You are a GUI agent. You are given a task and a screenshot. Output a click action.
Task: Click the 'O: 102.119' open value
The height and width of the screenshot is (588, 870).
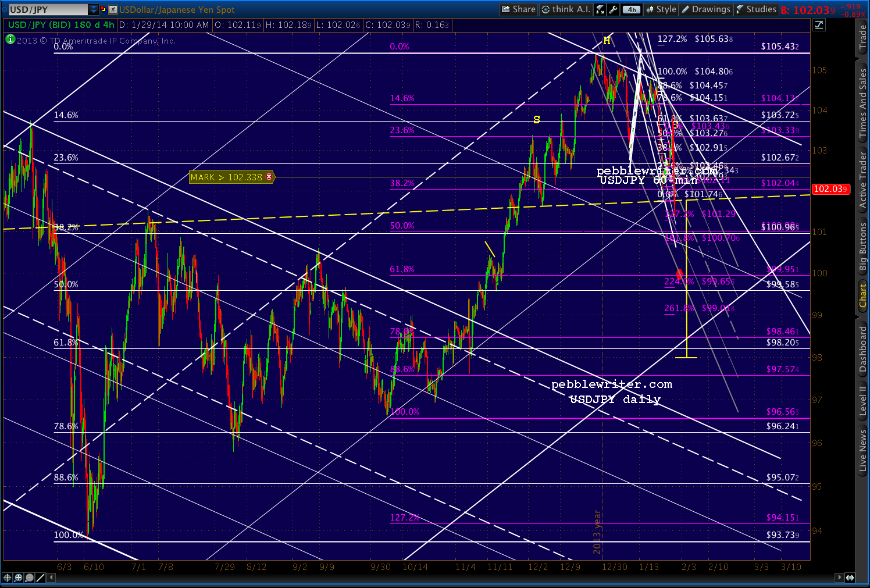pos(237,25)
